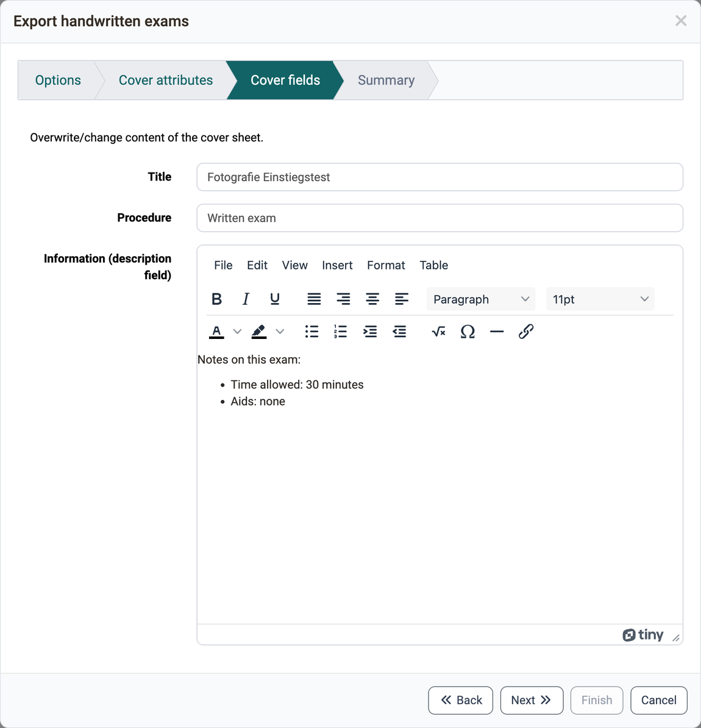Image resolution: width=701 pixels, height=728 pixels.
Task: Open the tiny logo link
Action: pyautogui.click(x=643, y=635)
